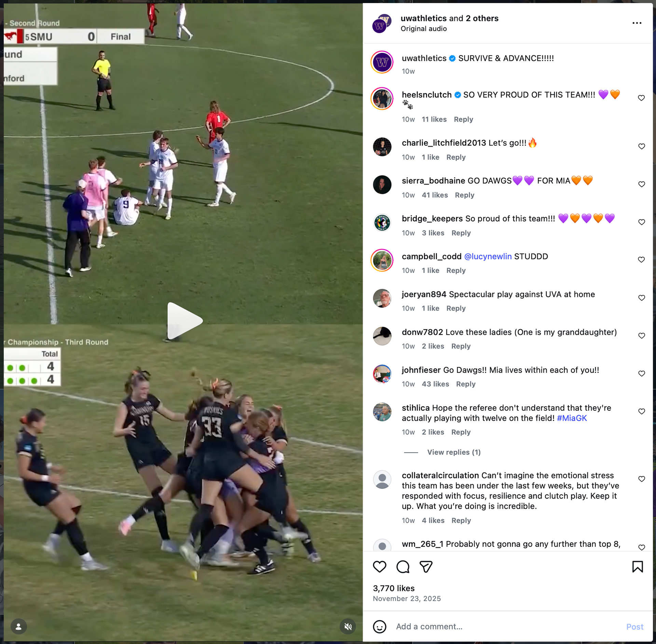656x644 pixels.
Task: Open the @lucynewlin mention link
Action: pyautogui.click(x=488, y=256)
